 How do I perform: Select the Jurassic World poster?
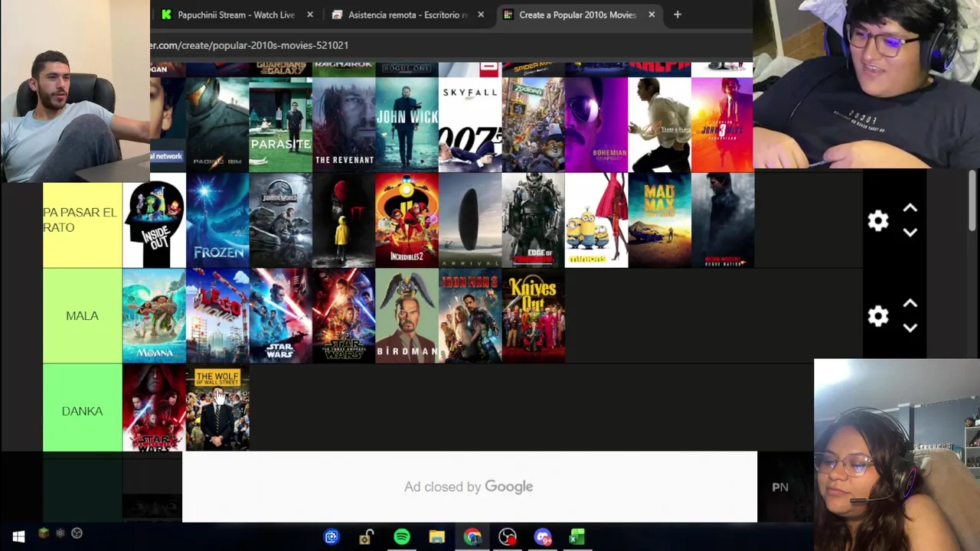(x=280, y=220)
